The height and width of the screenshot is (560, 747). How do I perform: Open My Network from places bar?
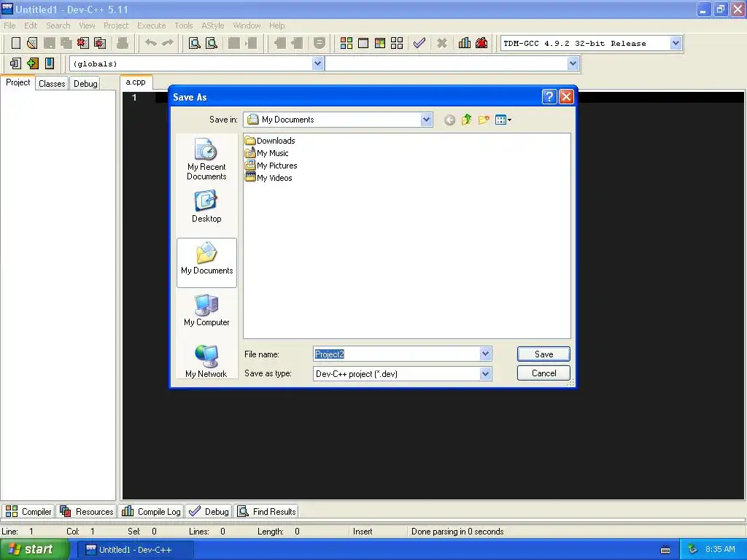coord(206,362)
